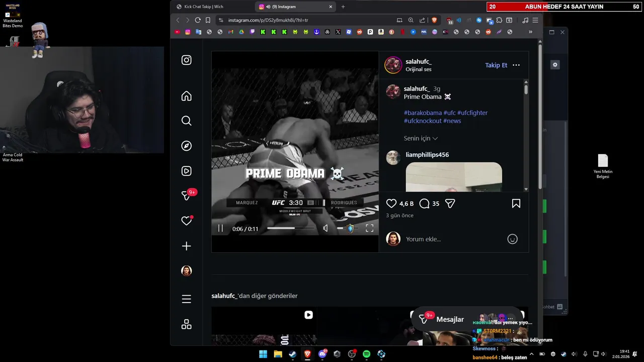
Task: Mute the video speaker icon
Action: [x=326, y=228]
